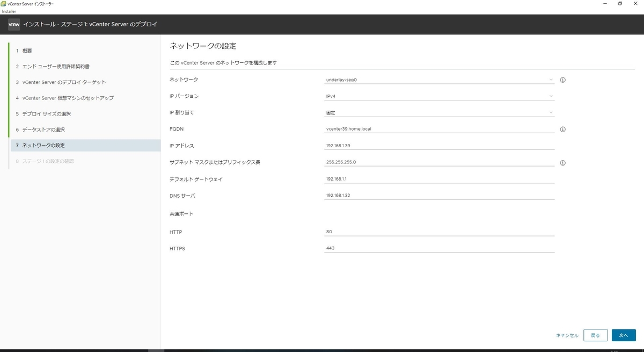
Task: Click the サブネット マスクまたはプリフィックス長 label
Action: (215, 162)
